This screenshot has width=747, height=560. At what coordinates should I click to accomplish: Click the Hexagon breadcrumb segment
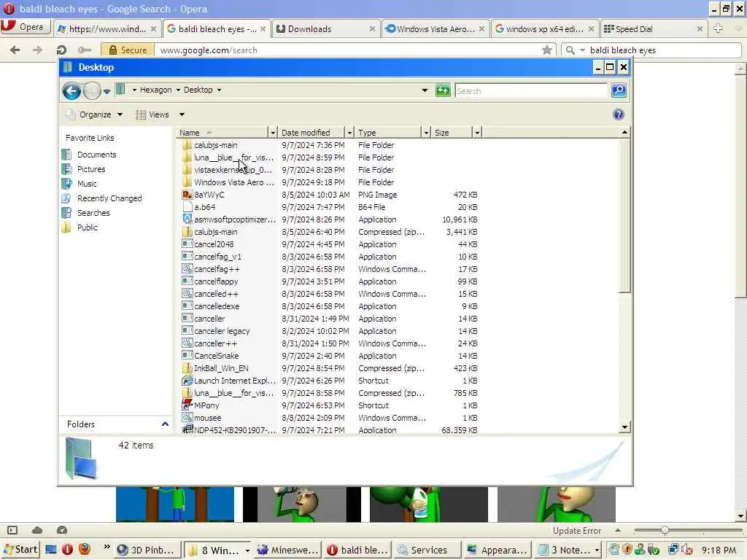(x=155, y=90)
